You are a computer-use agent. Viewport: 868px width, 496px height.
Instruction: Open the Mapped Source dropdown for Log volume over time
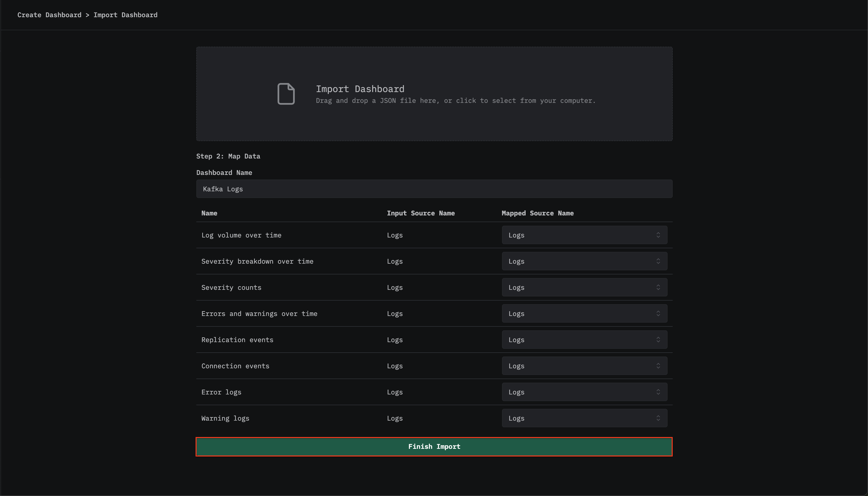pyautogui.click(x=584, y=235)
